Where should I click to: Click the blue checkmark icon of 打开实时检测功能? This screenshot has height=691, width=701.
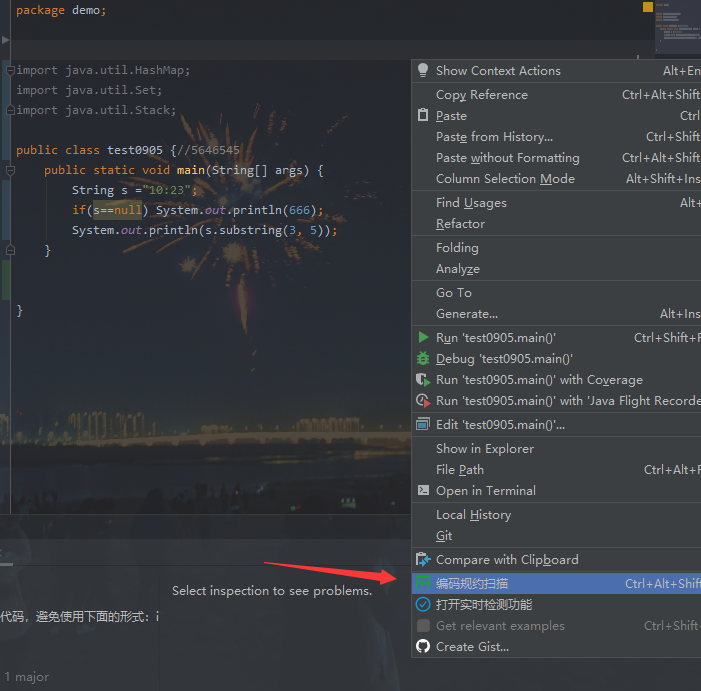coord(423,604)
